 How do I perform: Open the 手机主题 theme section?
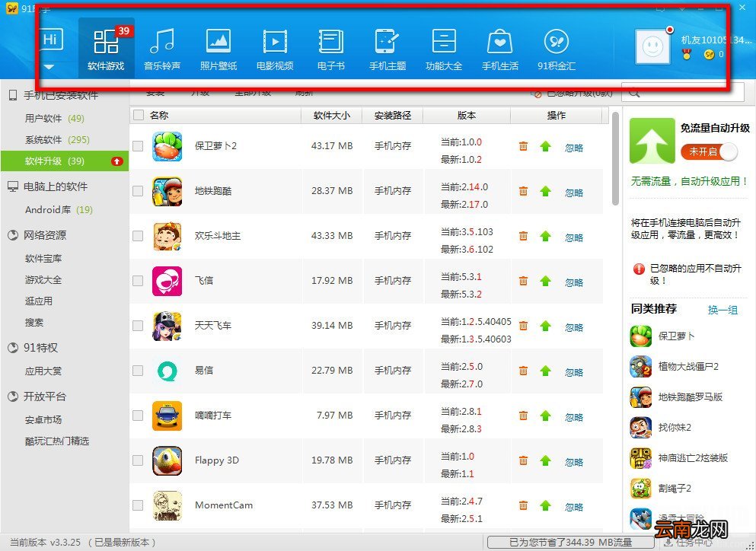(x=388, y=48)
